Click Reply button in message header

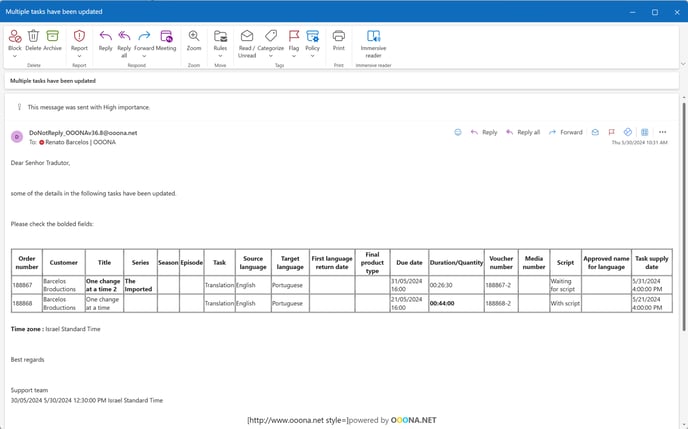click(484, 132)
